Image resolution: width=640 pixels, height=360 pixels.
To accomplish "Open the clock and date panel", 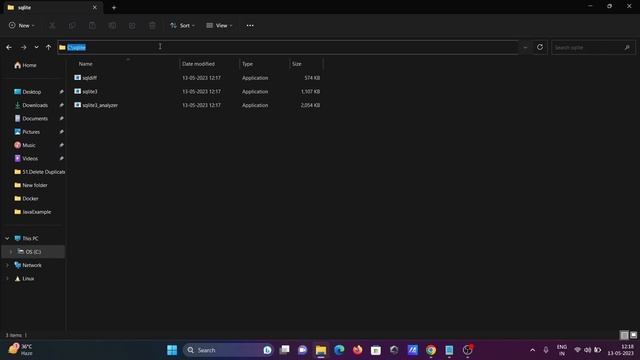I will (621, 350).
